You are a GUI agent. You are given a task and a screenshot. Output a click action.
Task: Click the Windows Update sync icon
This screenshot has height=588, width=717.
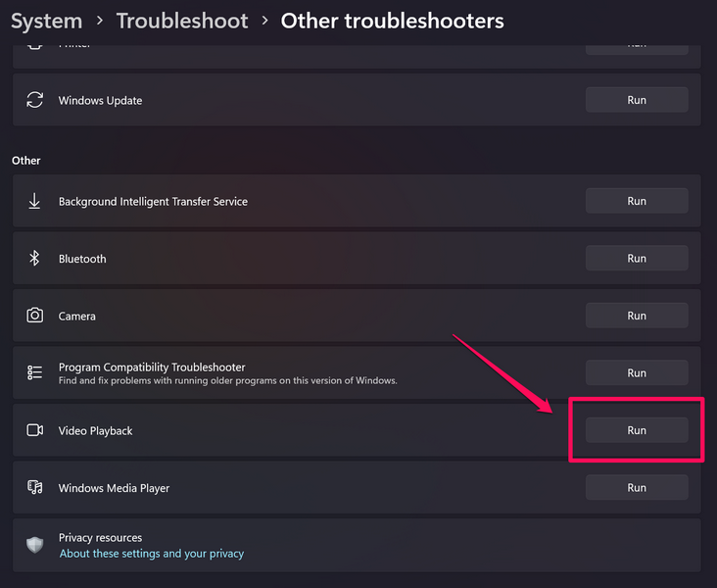click(35, 100)
